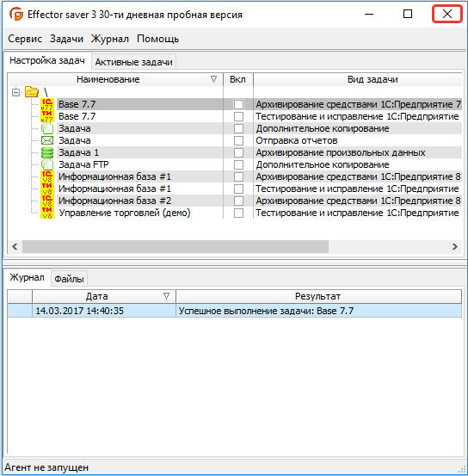Enable checkbox for Информационная база #2
Viewport: 468px width, 476px height.
(x=238, y=201)
